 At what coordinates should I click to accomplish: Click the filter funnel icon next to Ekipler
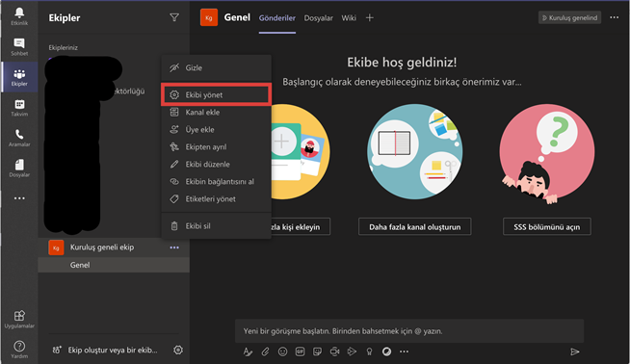click(x=174, y=17)
